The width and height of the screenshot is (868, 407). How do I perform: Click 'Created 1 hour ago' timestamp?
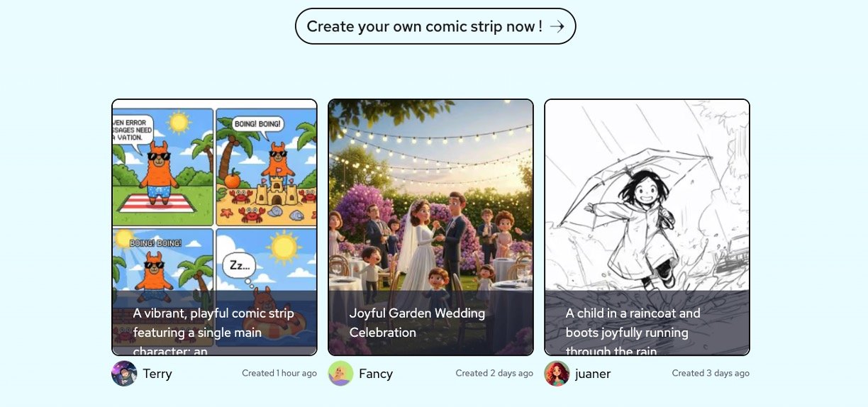click(279, 373)
